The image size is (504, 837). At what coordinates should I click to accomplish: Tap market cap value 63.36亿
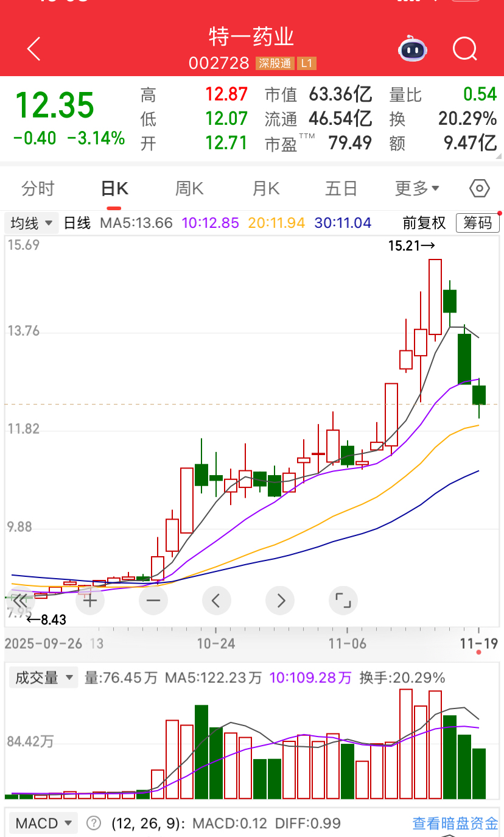pyautogui.click(x=340, y=94)
